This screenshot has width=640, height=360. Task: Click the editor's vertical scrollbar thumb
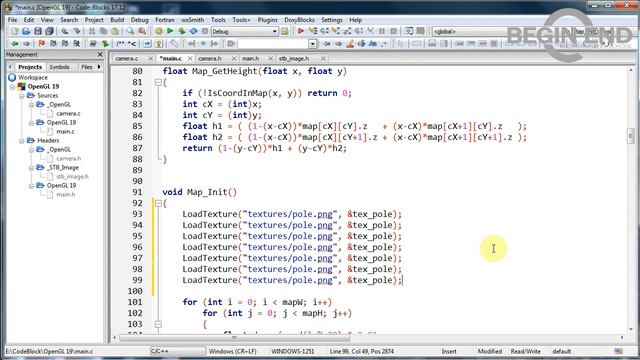click(x=631, y=136)
